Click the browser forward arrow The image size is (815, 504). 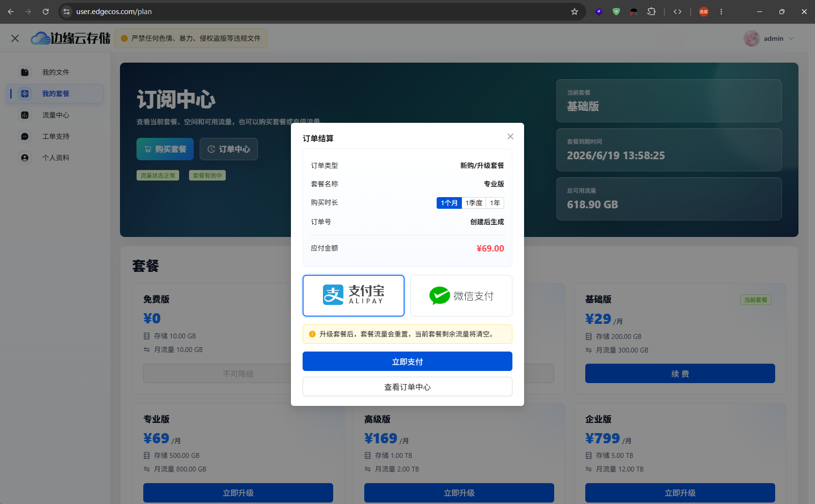tap(28, 12)
